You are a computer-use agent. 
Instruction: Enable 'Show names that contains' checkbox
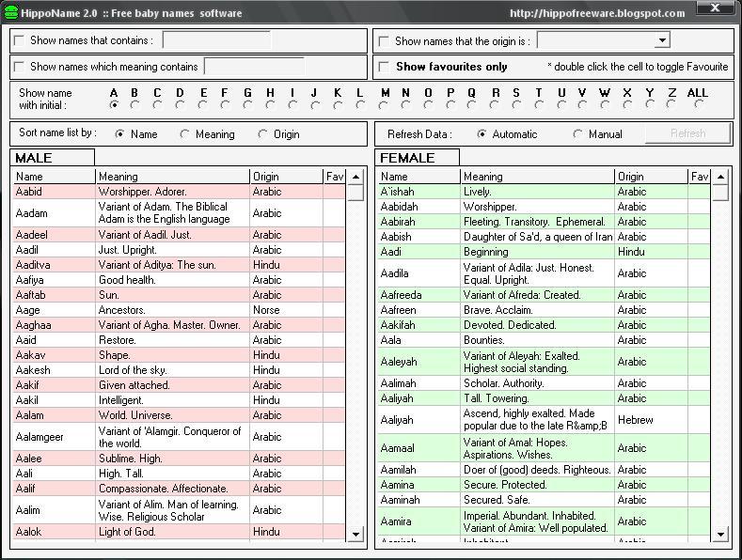tap(20, 41)
